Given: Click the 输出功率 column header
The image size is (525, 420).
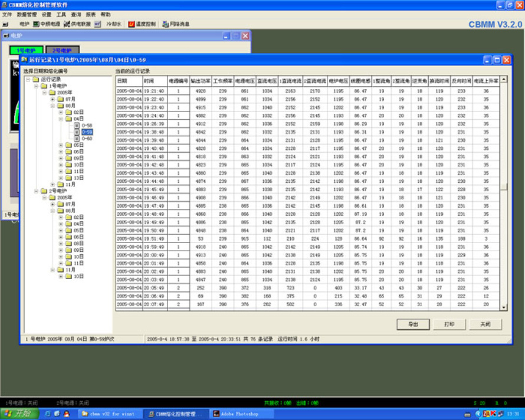Looking at the screenshot, I should pyautogui.click(x=201, y=81).
